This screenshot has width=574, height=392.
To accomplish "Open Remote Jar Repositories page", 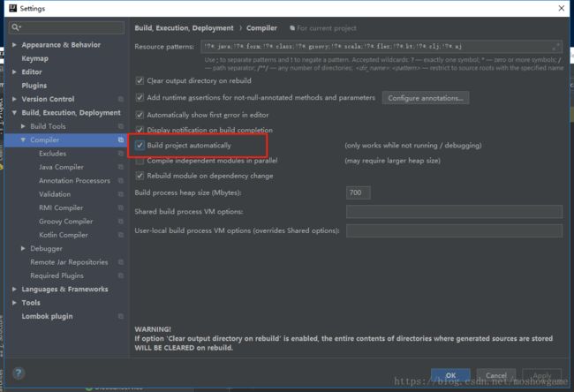I will (x=69, y=262).
